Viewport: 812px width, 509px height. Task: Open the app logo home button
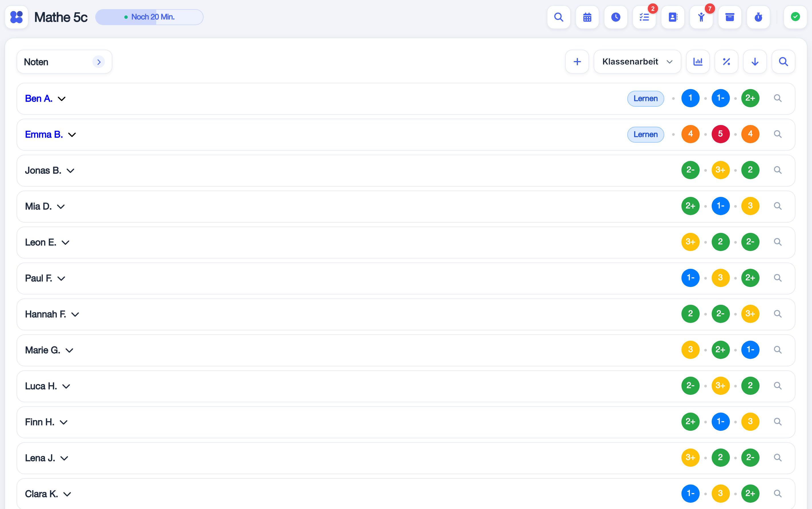coord(17,17)
